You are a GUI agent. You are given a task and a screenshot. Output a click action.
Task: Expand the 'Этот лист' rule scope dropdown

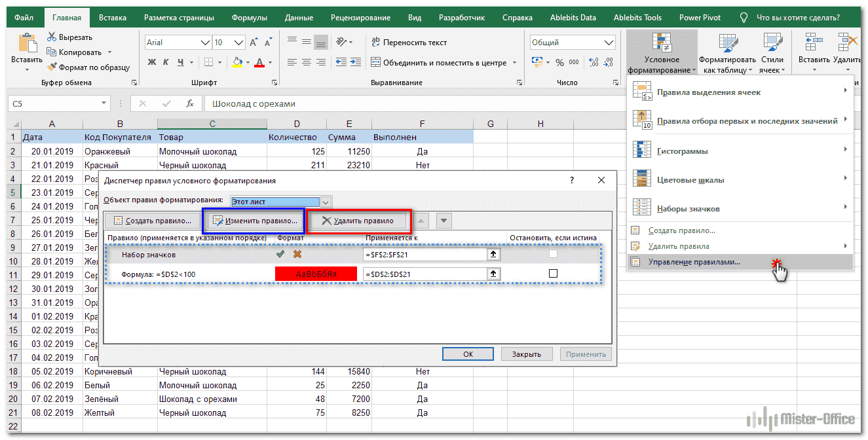coord(326,202)
